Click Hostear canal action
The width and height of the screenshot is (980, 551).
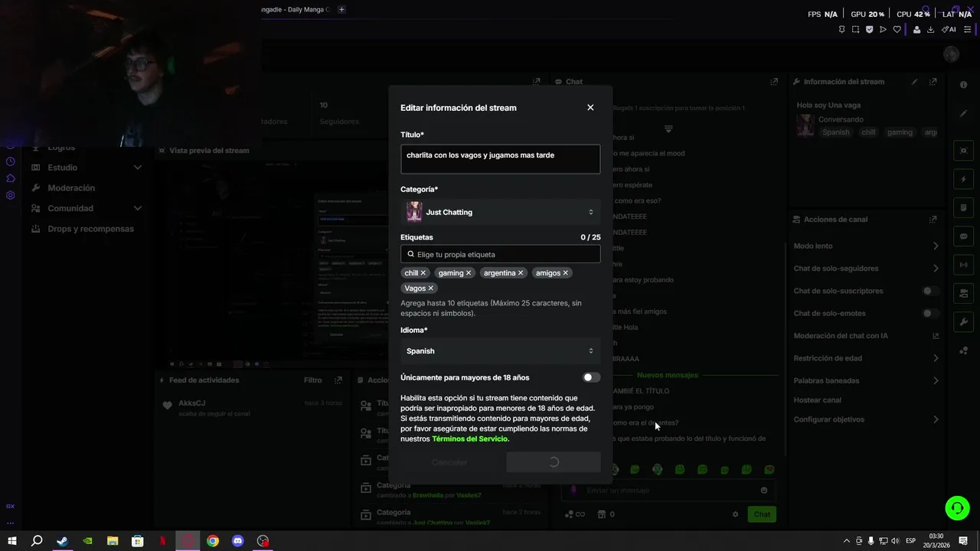(x=818, y=400)
